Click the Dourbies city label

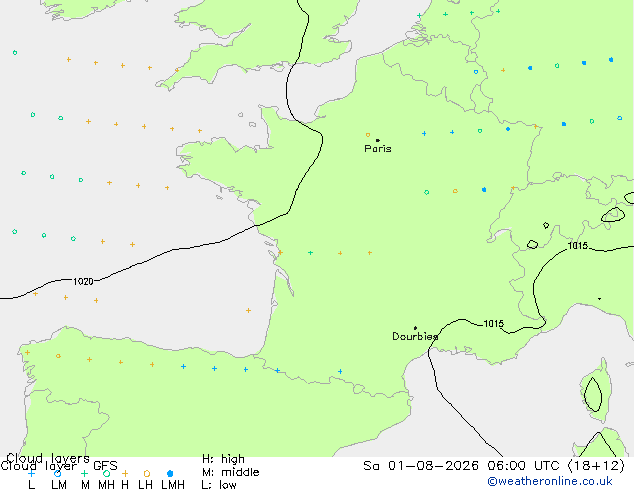[x=415, y=336]
